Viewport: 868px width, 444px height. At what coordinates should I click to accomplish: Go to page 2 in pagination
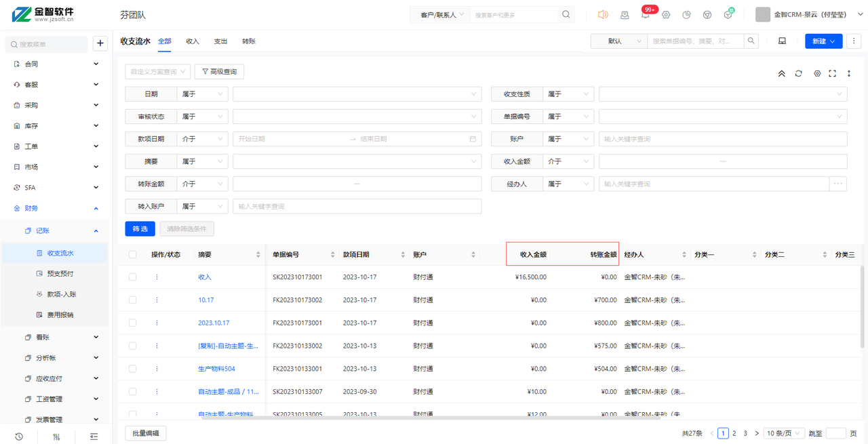(734, 433)
